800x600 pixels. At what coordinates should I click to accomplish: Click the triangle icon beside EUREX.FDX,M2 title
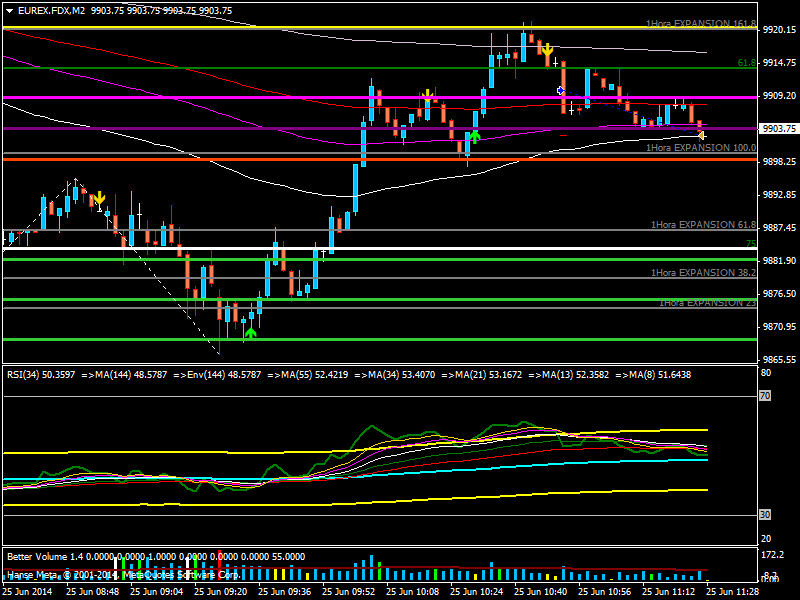[x=8, y=10]
